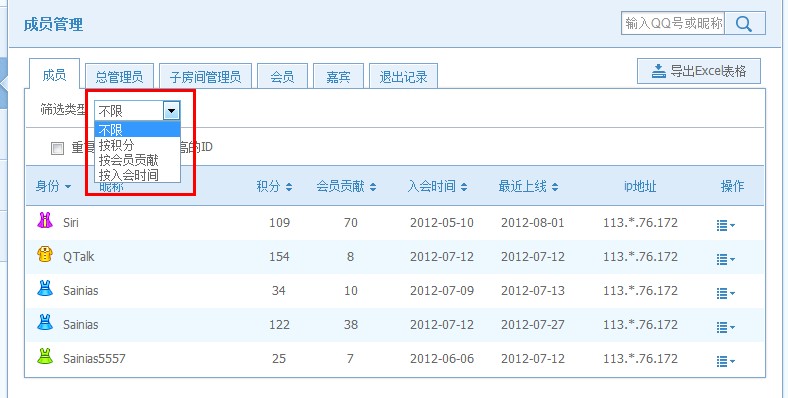Click the 导出Excel表格 button
This screenshot has width=788, height=398.
tap(699, 71)
